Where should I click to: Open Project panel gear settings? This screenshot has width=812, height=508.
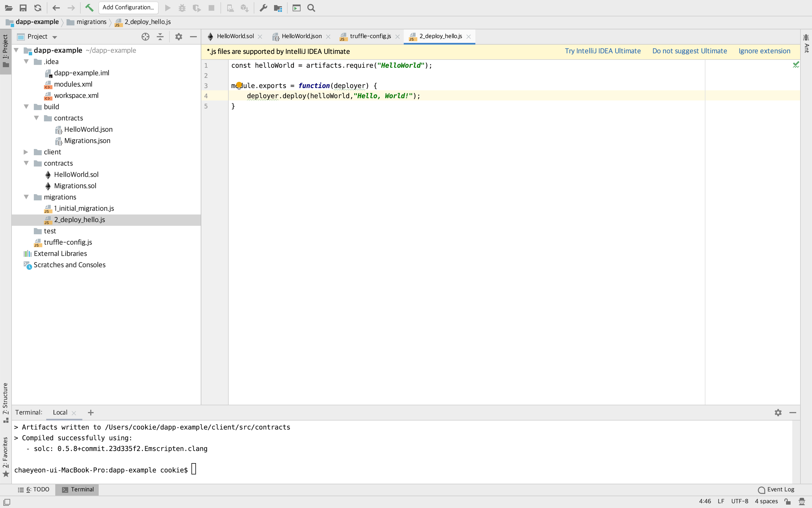[x=178, y=37]
